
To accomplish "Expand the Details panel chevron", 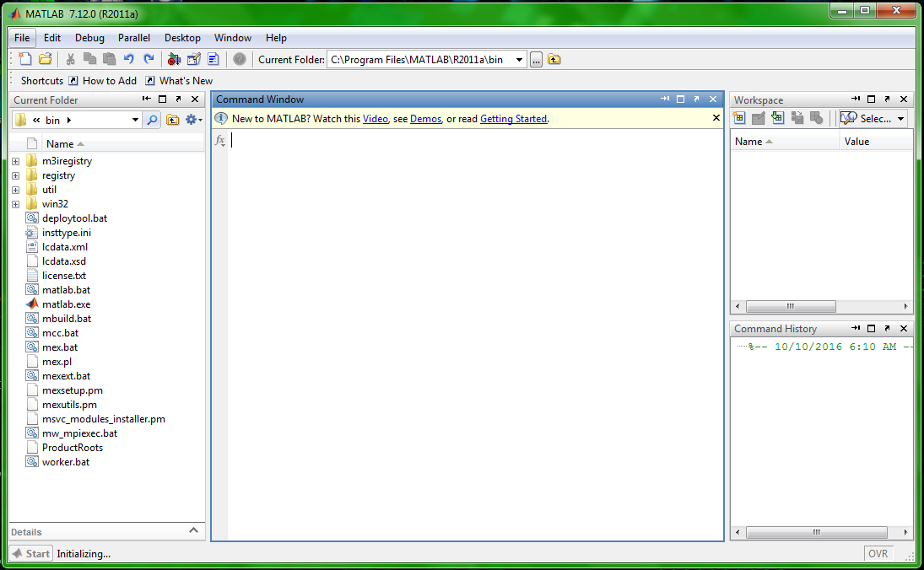I will [x=193, y=530].
